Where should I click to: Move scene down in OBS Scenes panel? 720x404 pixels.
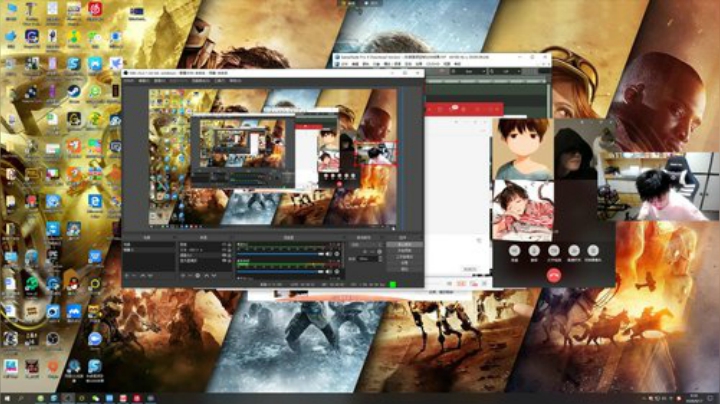point(150,275)
